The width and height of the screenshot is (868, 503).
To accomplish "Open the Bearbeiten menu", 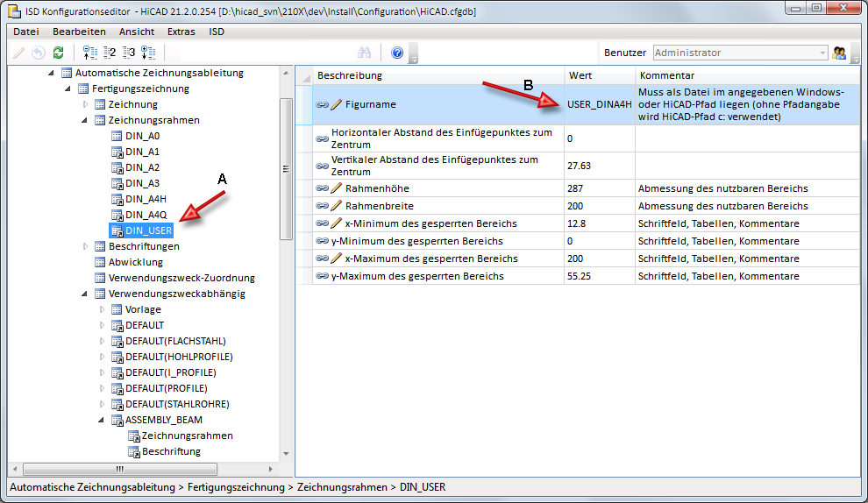I will [x=79, y=32].
